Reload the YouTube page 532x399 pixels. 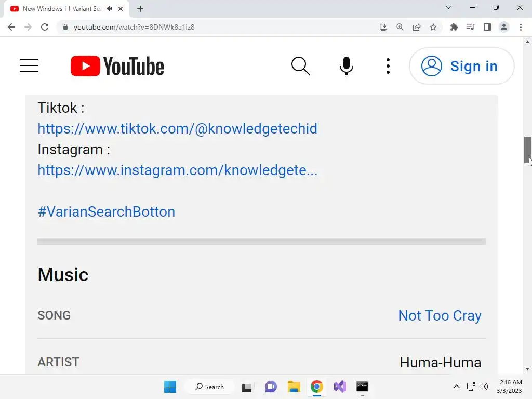[45, 27]
